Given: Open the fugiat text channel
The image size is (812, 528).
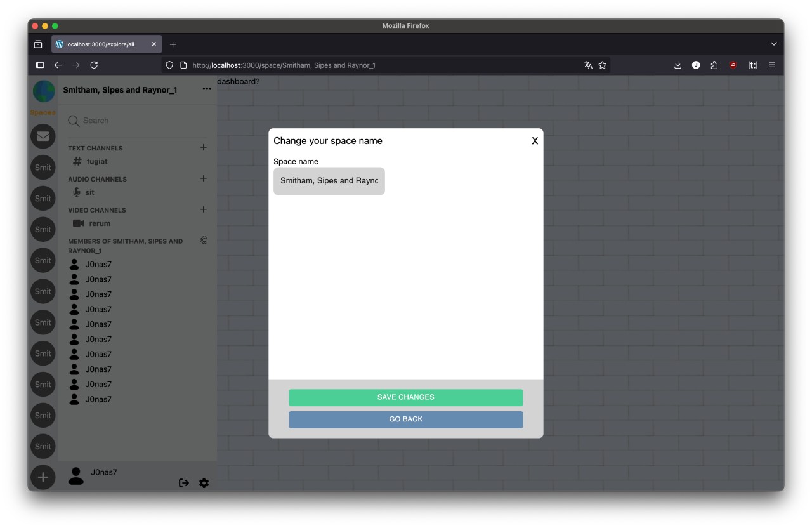Looking at the screenshot, I should [x=96, y=162].
